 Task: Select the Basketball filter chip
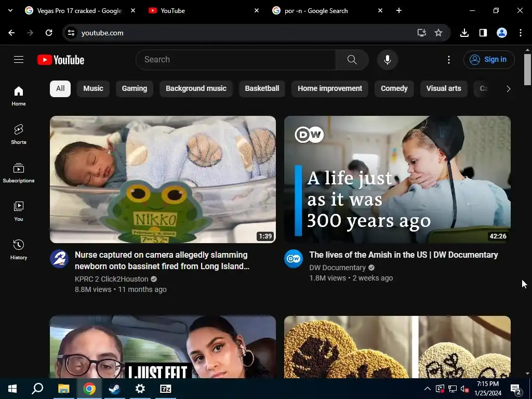coord(262,89)
